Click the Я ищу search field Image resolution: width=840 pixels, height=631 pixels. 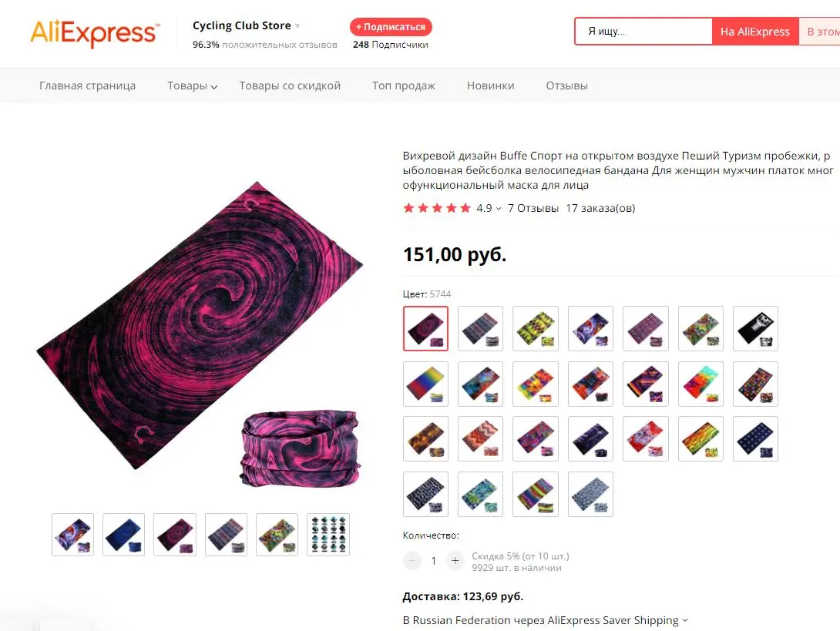pyautogui.click(x=643, y=32)
